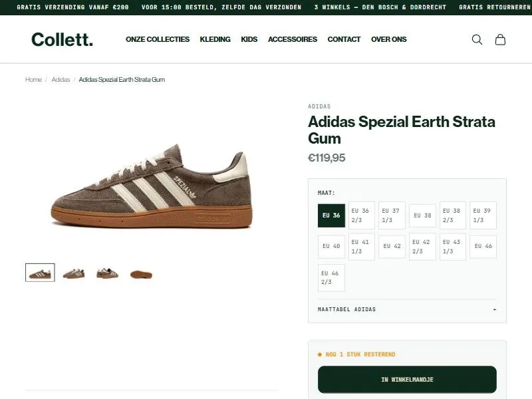Image resolution: width=532 pixels, height=399 pixels.
Task: Follow the Home breadcrumb link
Action: tap(33, 79)
